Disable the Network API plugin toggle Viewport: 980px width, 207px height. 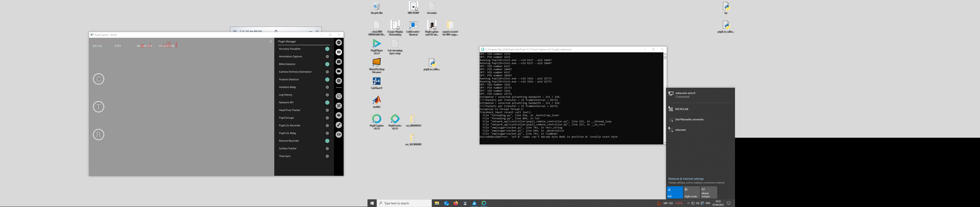tap(327, 102)
